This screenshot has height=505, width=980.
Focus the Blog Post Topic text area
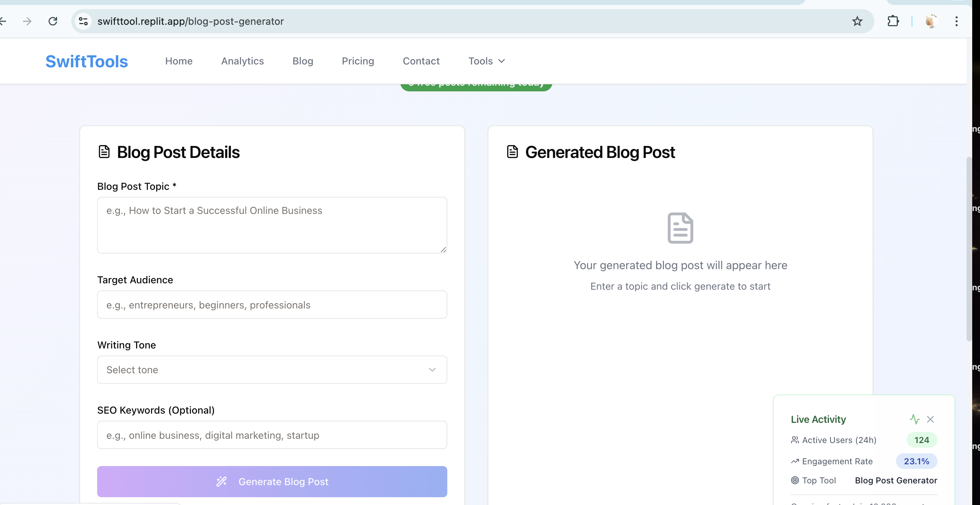coord(272,225)
